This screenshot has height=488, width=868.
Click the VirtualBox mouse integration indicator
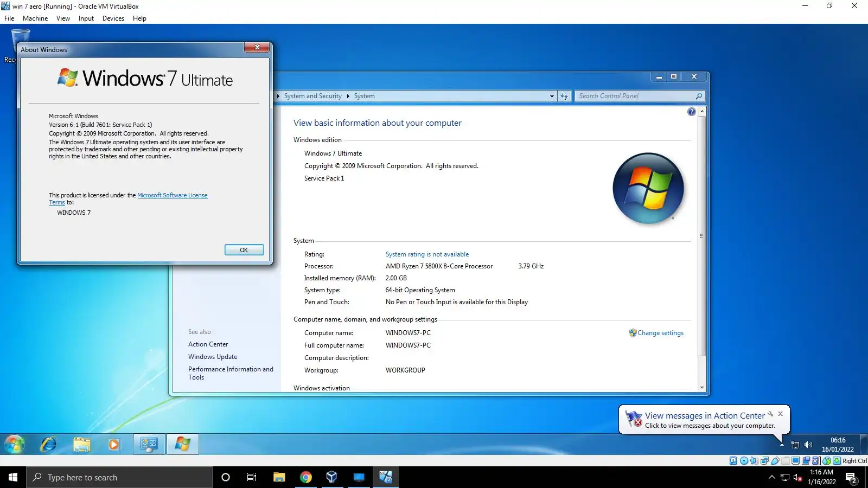[x=826, y=461]
